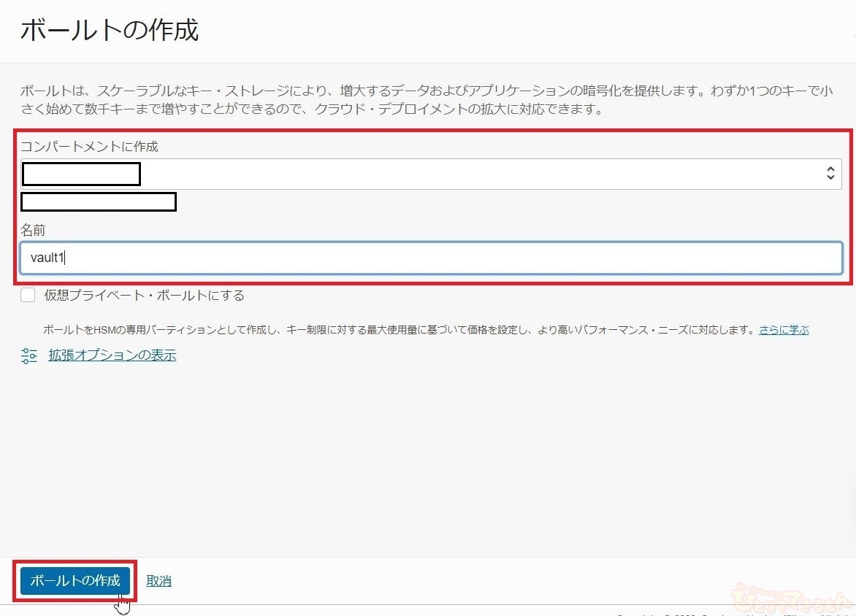The width and height of the screenshot is (856, 616).
Task: Enable the 仮想プライベート・ボールトにする checkbox
Action: click(28, 296)
